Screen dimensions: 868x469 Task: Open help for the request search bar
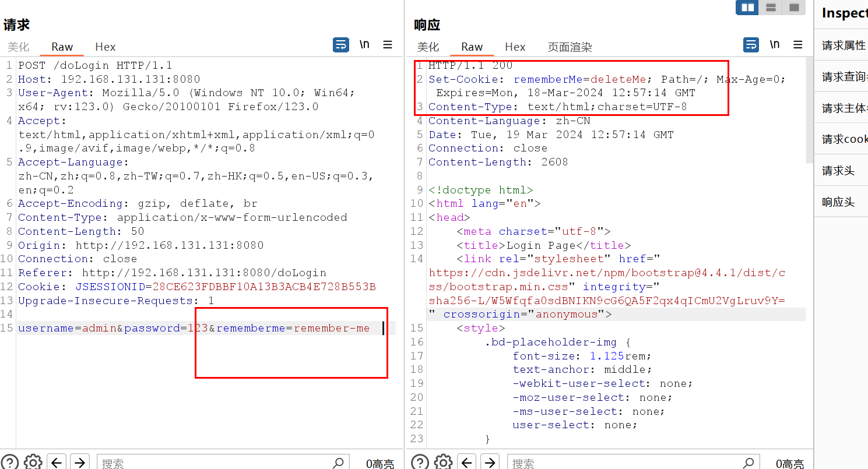pos(10,462)
